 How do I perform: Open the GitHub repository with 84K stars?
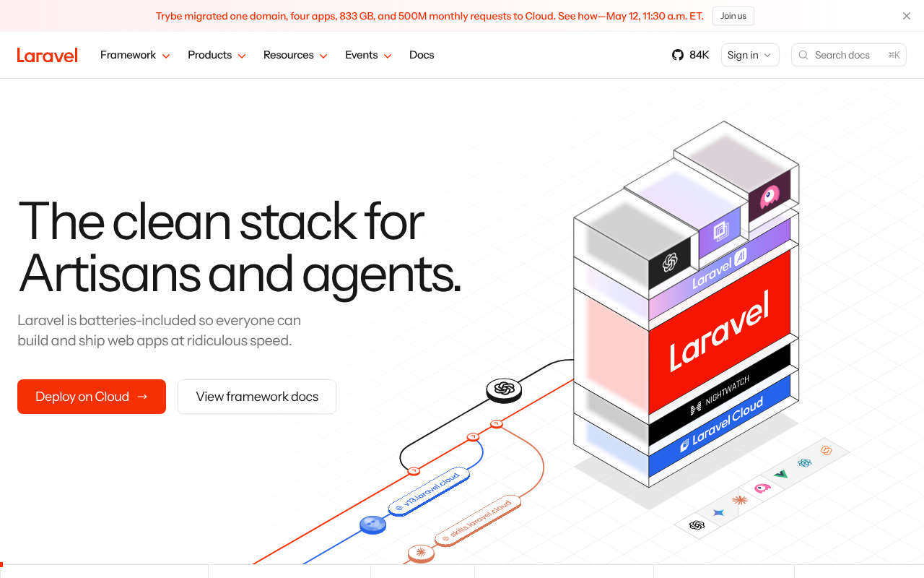pos(690,55)
